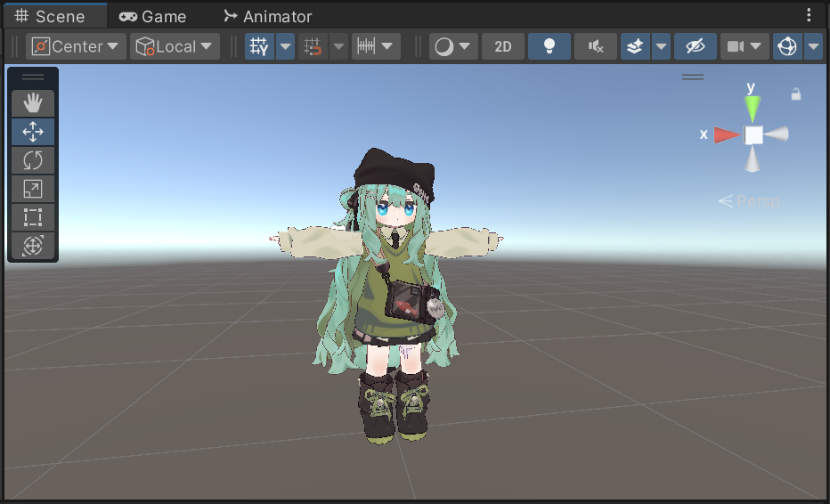
Task: Toggle scene lighting lightbulb
Action: click(549, 46)
